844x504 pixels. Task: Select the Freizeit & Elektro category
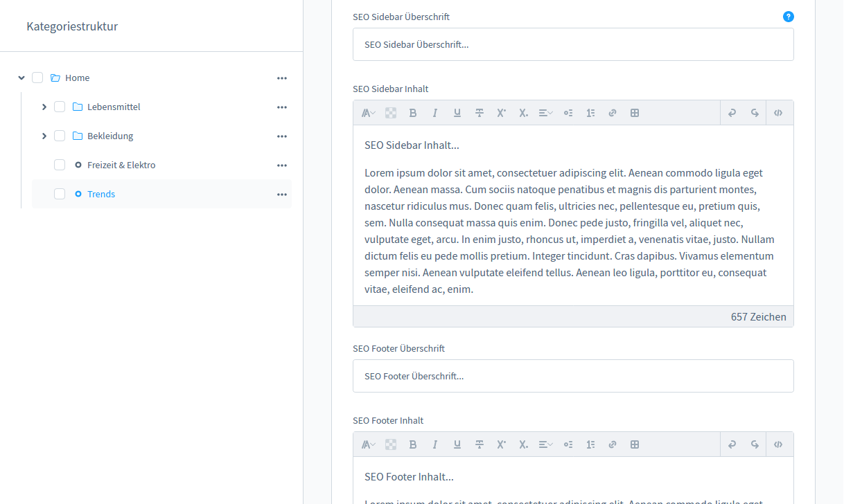click(121, 165)
